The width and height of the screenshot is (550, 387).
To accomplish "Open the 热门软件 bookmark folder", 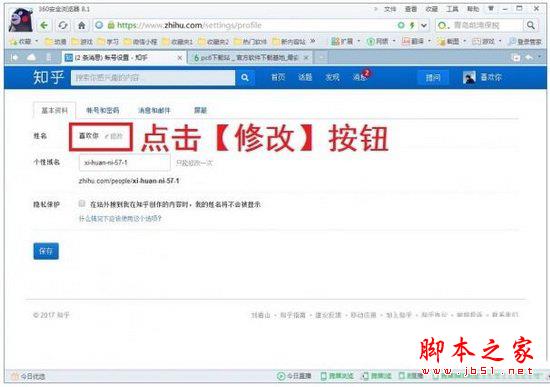I will (250, 41).
